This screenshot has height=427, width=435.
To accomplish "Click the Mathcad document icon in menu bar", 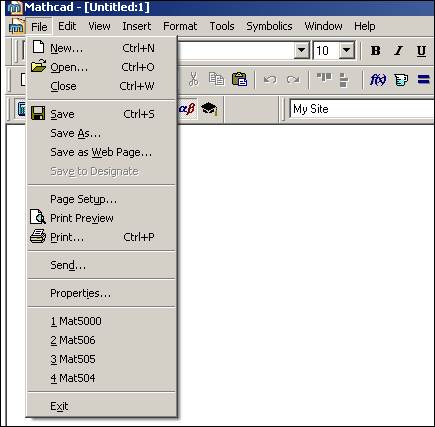I will (x=16, y=26).
